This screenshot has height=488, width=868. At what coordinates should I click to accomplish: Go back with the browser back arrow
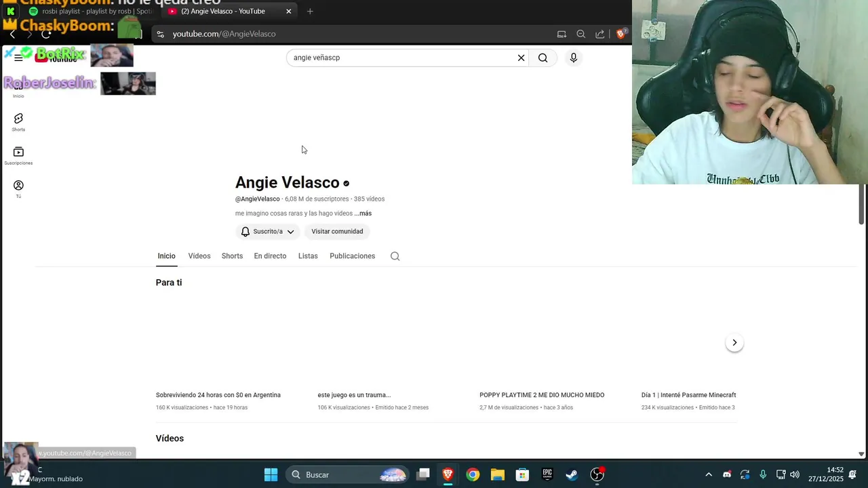pos(12,34)
